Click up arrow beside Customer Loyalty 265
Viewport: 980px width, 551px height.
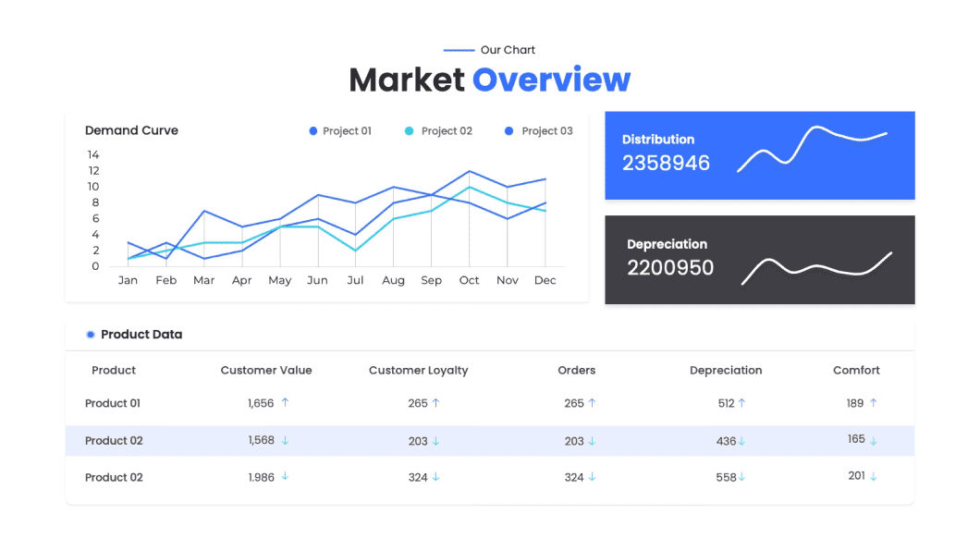click(x=435, y=404)
